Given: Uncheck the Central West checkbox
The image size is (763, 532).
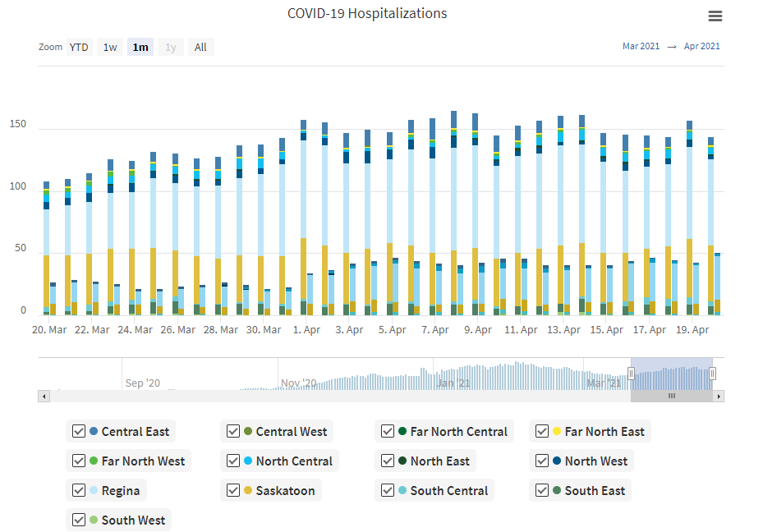Looking at the screenshot, I should pos(233,431).
